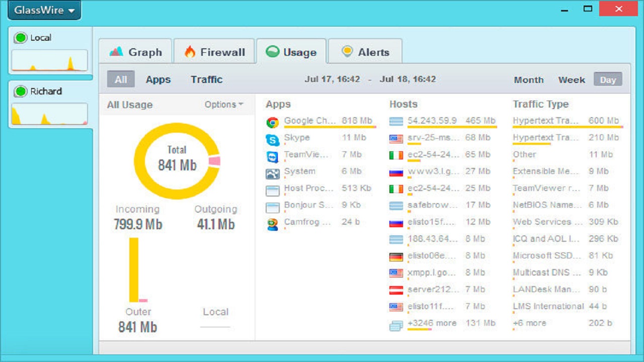Select the Google Chrome 818 Mb row
The width and height of the screenshot is (644, 362).
click(x=320, y=121)
